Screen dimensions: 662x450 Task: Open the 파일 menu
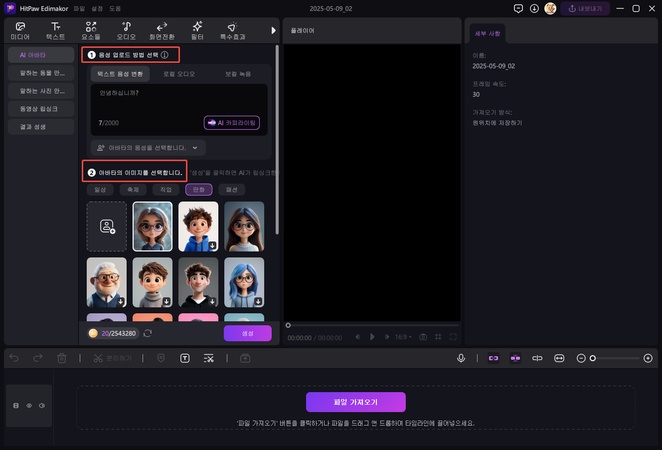coord(79,8)
